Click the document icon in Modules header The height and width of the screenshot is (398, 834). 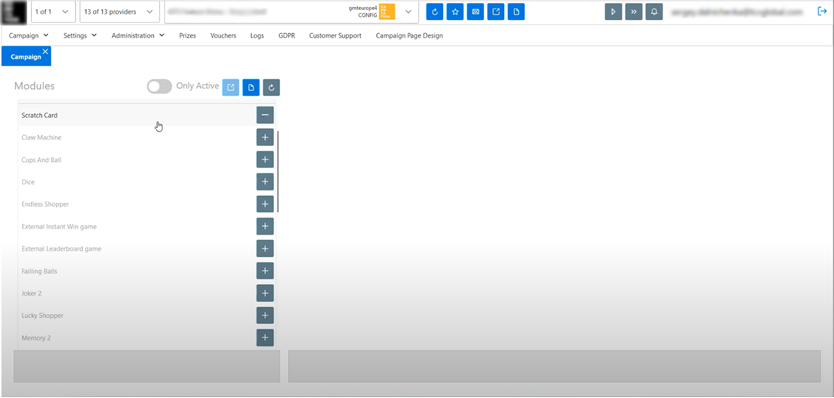[251, 87]
